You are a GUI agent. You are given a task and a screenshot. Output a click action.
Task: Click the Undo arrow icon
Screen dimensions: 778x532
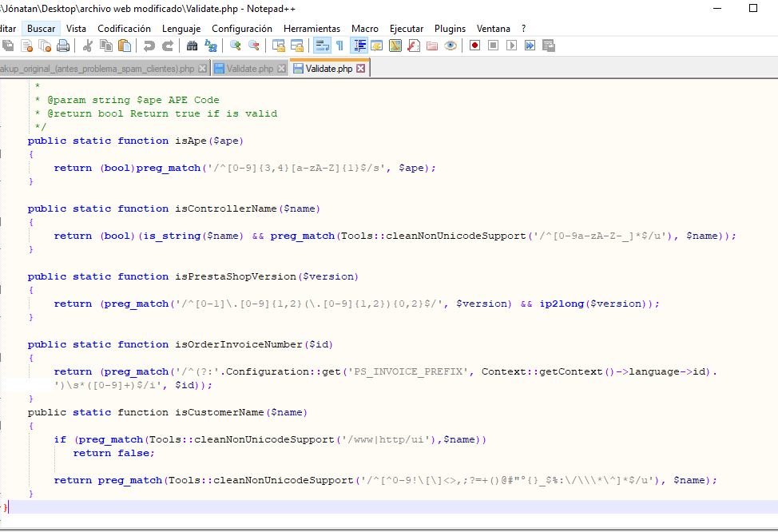click(x=149, y=46)
